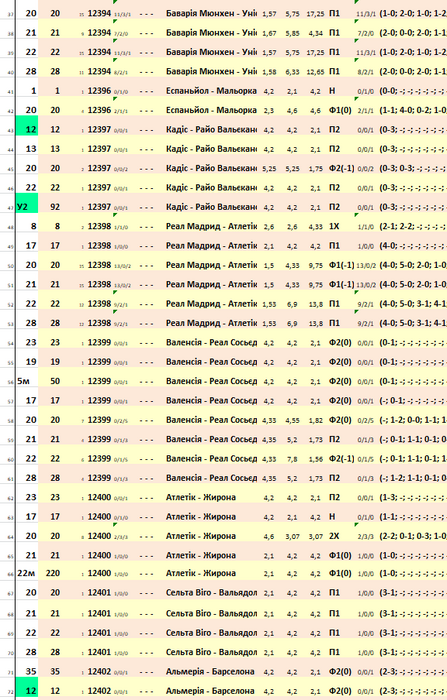Click green 12 cell in Кадіс row
The image size is (447, 700).
coord(27,129)
